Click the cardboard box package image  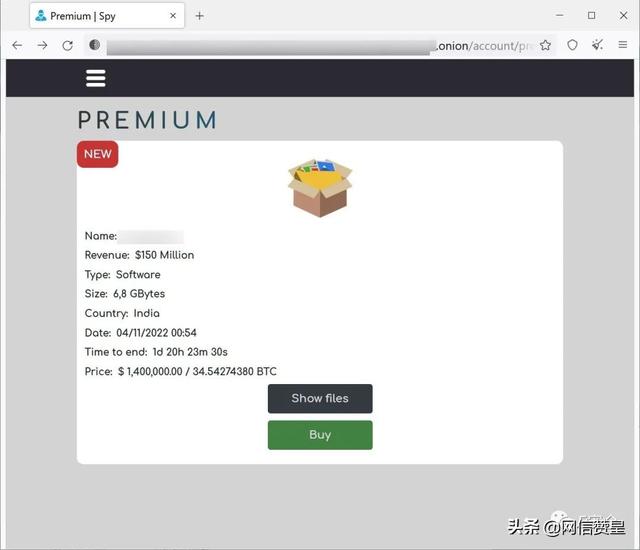320,188
